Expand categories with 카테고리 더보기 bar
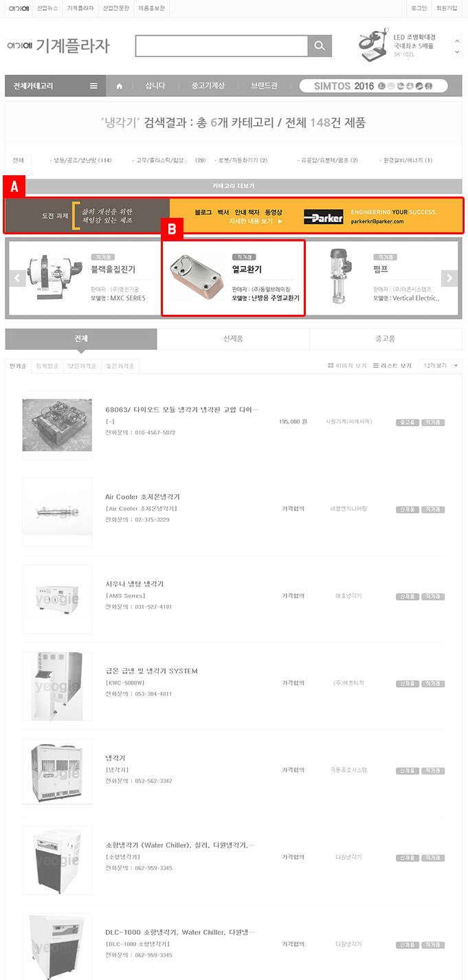The width and height of the screenshot is (468, 980). [x=234, y=186]
